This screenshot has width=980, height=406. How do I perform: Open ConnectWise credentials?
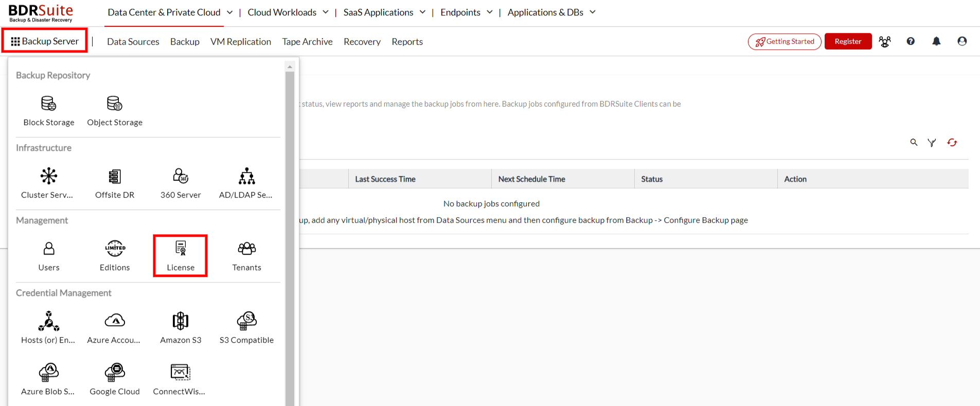(x=180, y=380)
